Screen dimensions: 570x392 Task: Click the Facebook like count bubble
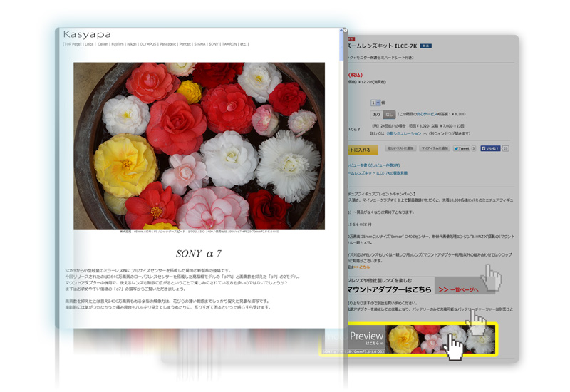click(505, 148)
